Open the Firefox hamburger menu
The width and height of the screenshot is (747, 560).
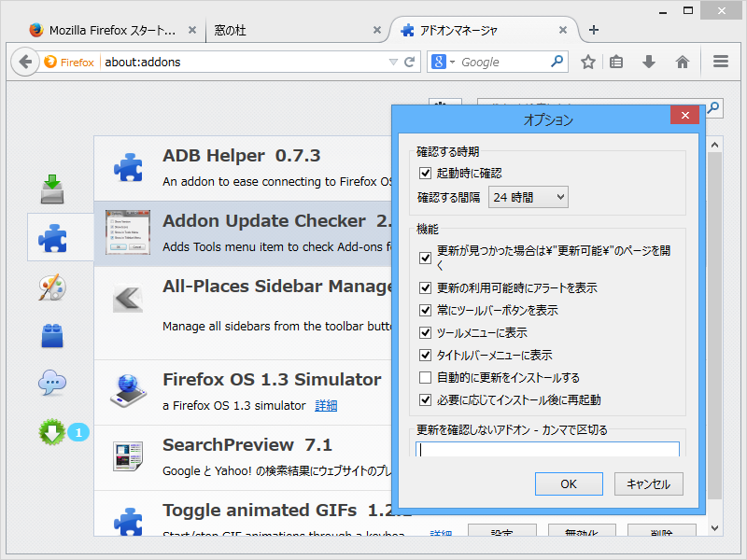[720, 62]
